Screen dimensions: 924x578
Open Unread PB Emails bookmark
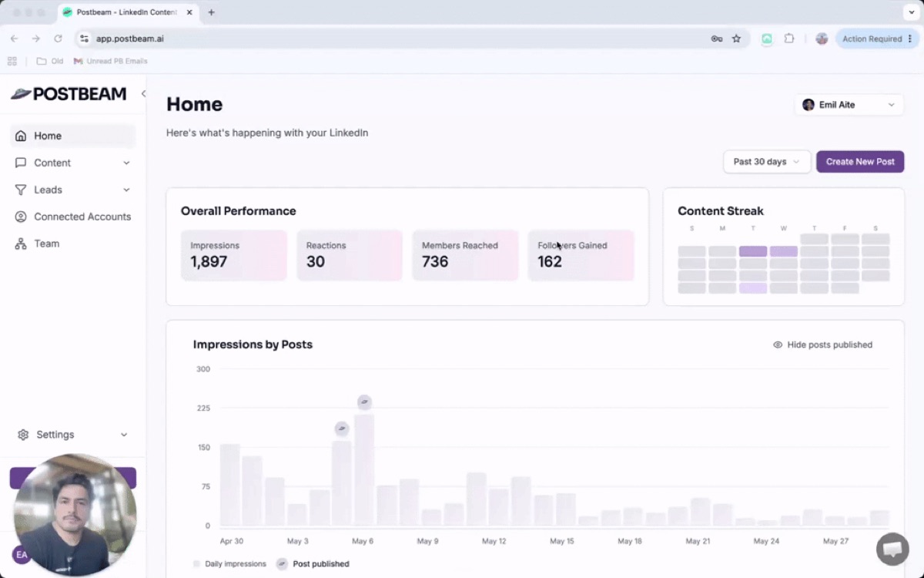[111, 61]
